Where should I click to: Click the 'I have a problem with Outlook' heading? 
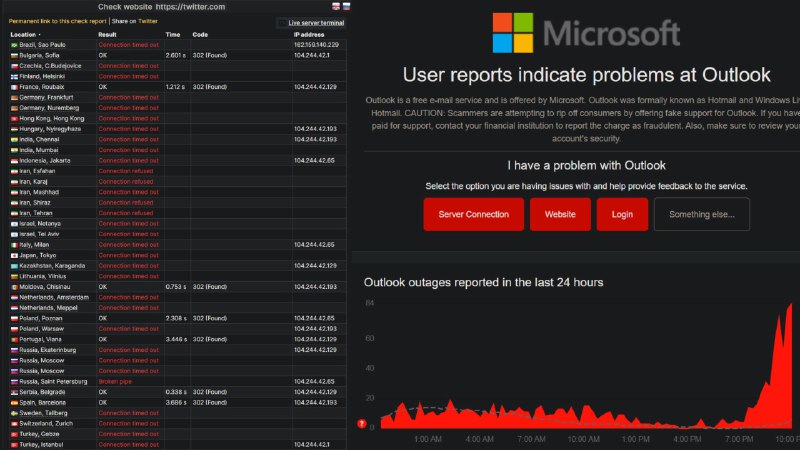[x=586, y=165]
